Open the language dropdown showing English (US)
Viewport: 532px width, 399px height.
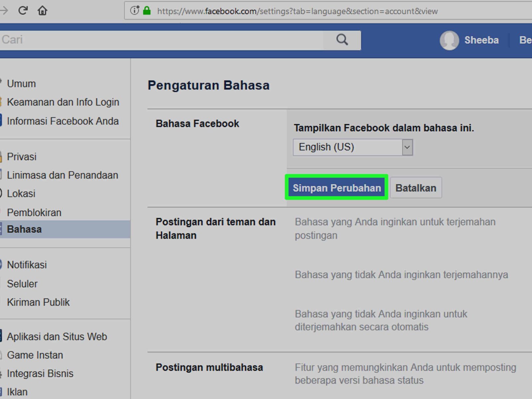[353, 147]
